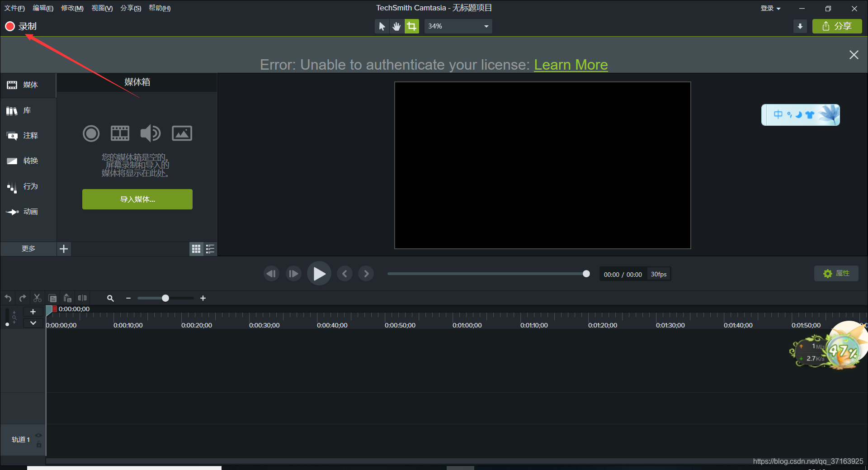The image size is (868, 470).
Task: Toggle 轨道 1 visibility eye icon
Action: pyautogui.click(x=38, y=435)
